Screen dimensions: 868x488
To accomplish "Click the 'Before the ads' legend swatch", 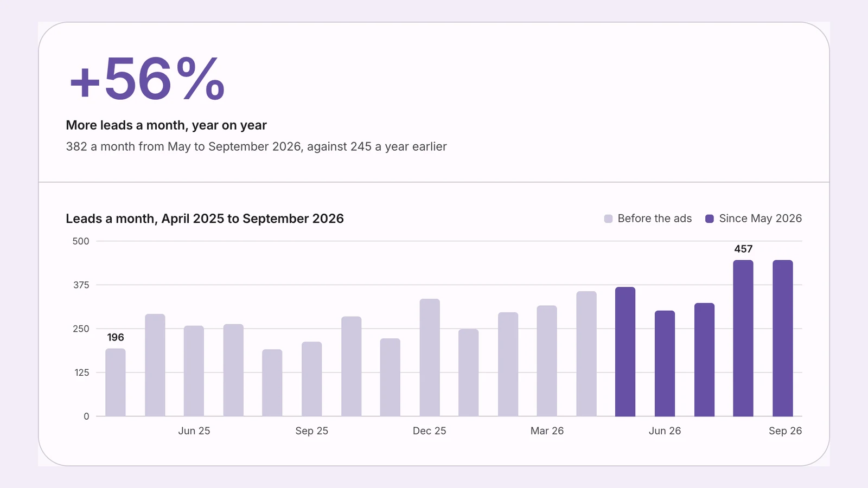I will click(608, 219).
